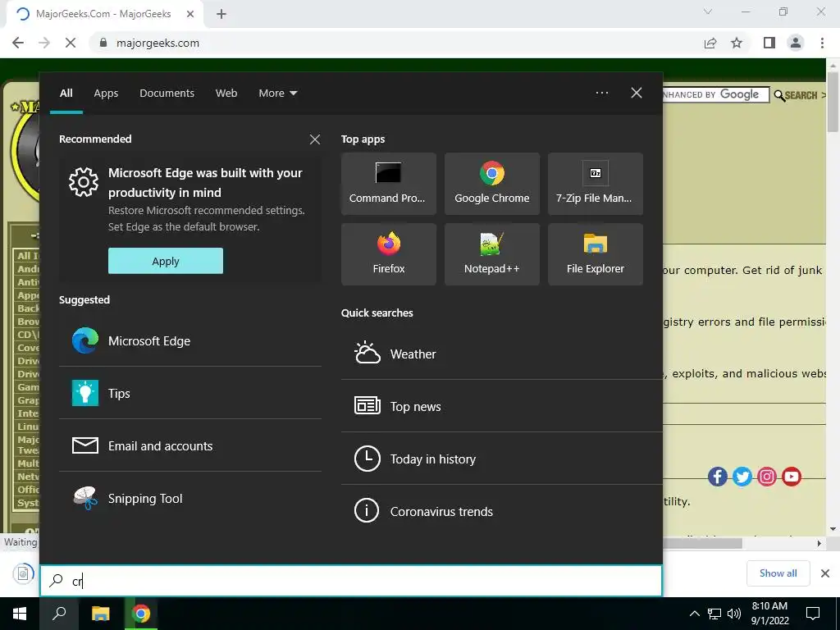Expand the More filter dropdown
This screenshot has height=630, width=840.
277,94
